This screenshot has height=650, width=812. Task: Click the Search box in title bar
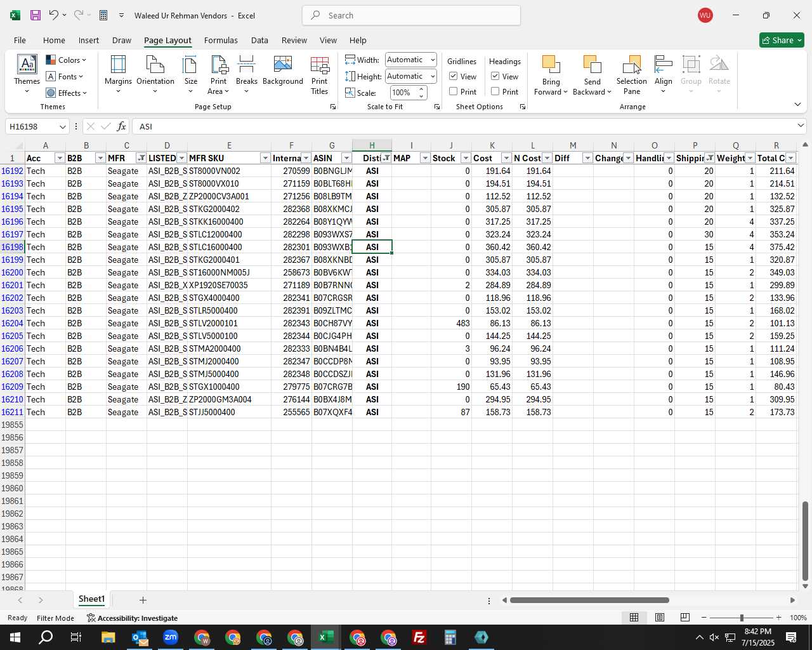411,15
